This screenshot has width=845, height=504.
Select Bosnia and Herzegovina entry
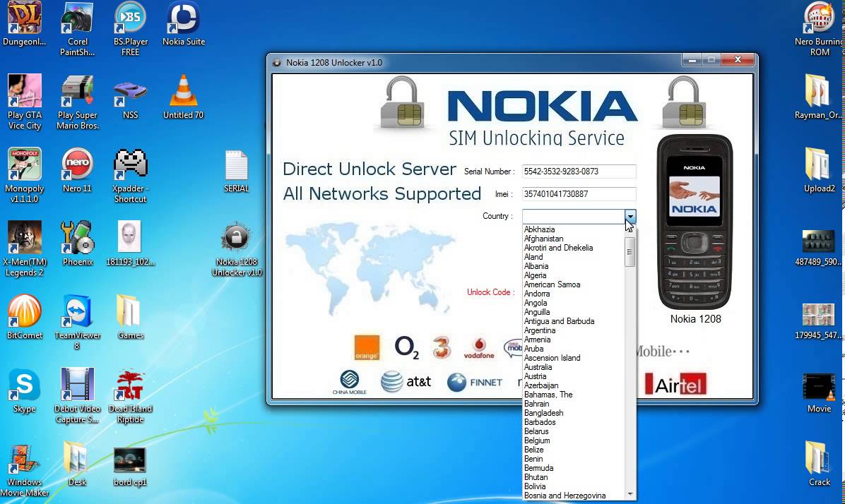click(565, 496)
